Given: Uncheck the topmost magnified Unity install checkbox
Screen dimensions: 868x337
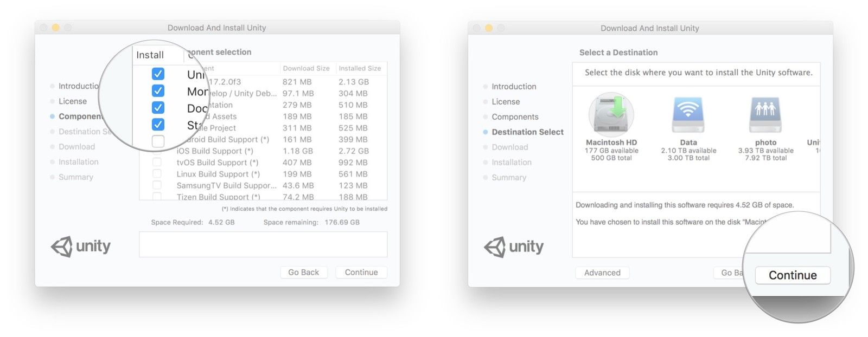Looking at the screenshot, I should [x=158, y=74].
